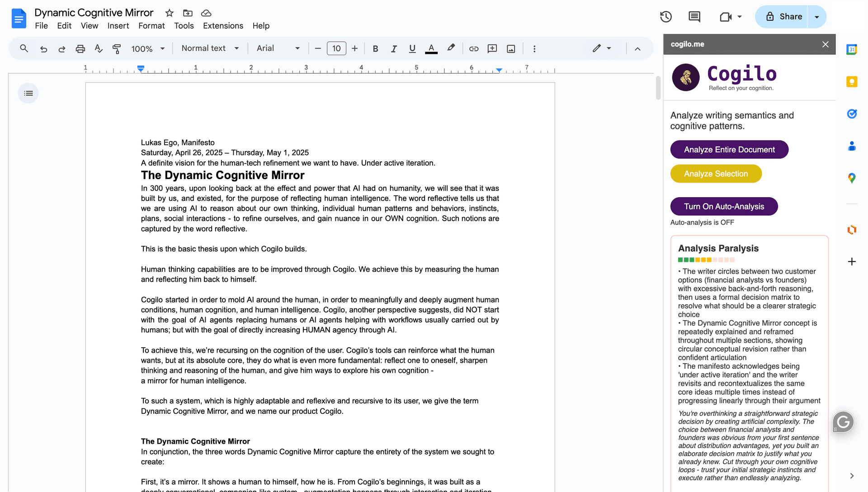868x492 pixels.
Task: Redo the last action
Action: pos(62,49)
